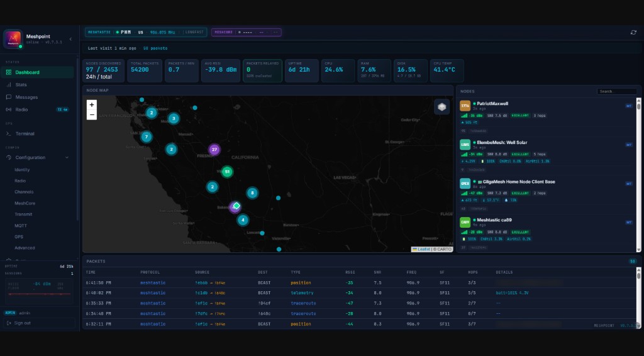Go to the Radio status page under Messages

22,109
